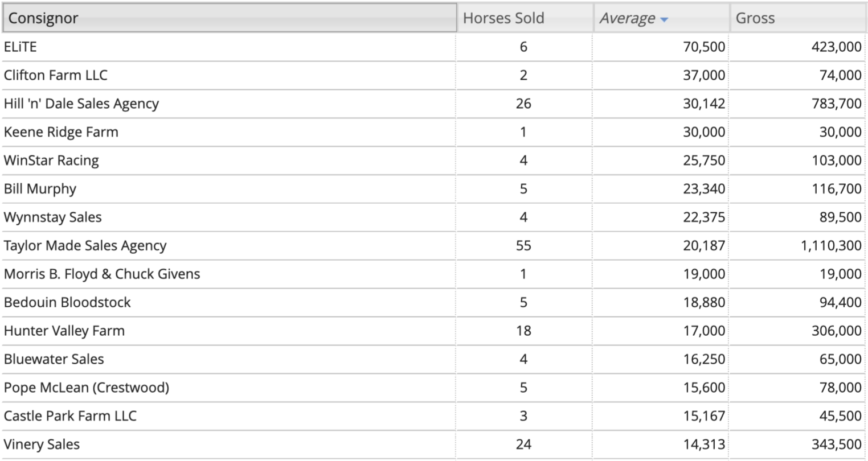Screen dimensions: 868x461
Task: Sort by the Horses Sold column header
Action: coord(525,18)
